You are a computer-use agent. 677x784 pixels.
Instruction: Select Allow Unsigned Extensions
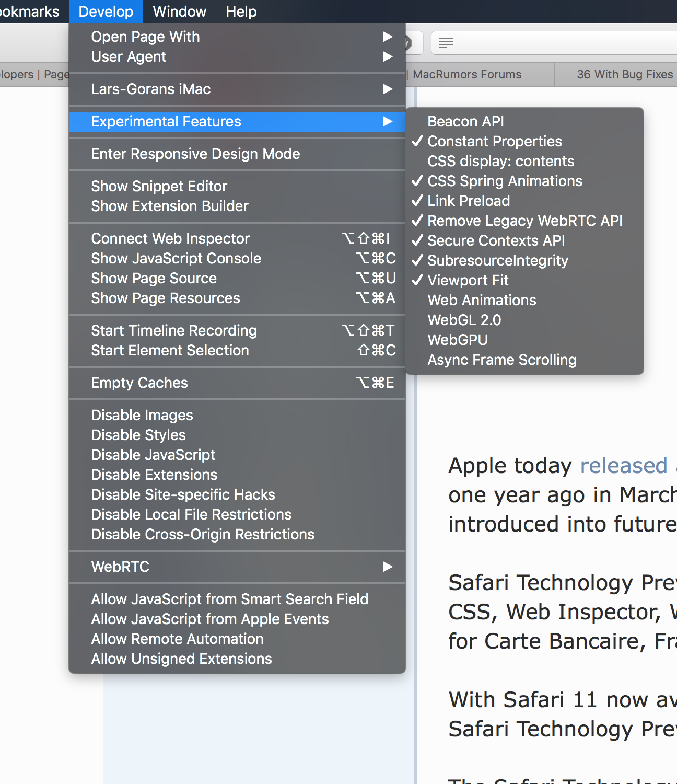coord(237,659)
